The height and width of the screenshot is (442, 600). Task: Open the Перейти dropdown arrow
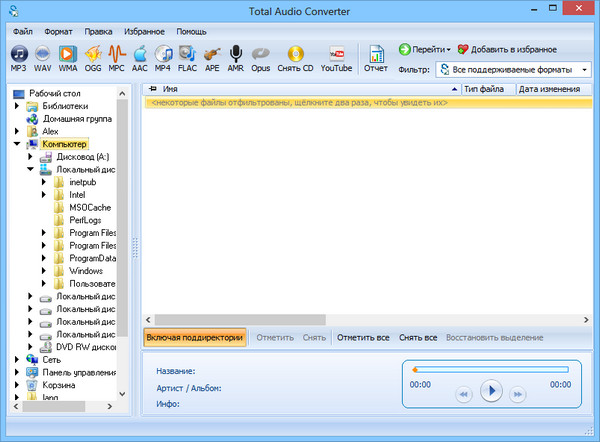pyautogui.click(x=448, y=49)
